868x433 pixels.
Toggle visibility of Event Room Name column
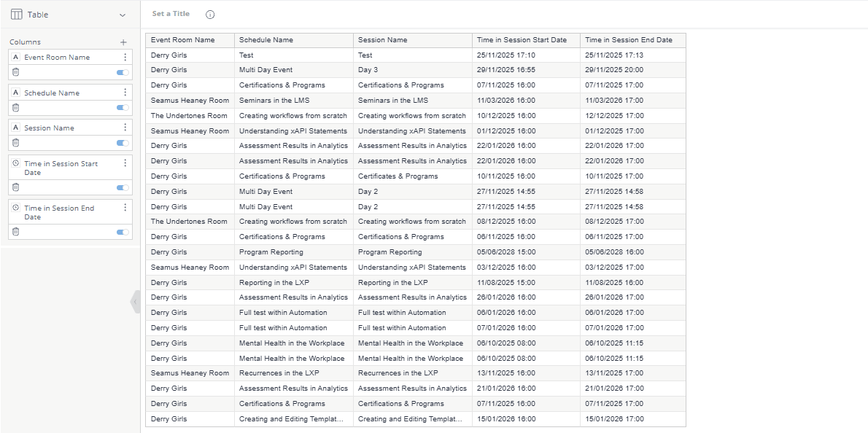tap(123, 72)
